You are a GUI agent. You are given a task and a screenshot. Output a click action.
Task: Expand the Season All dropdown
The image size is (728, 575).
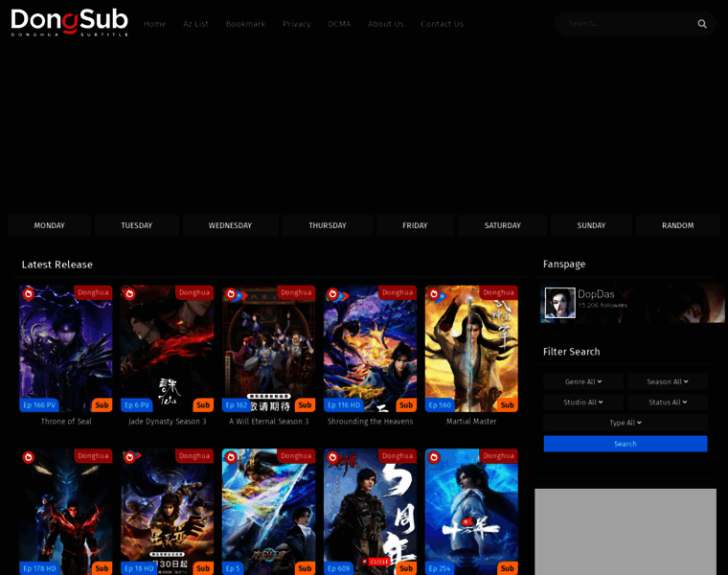click(668, 381)
